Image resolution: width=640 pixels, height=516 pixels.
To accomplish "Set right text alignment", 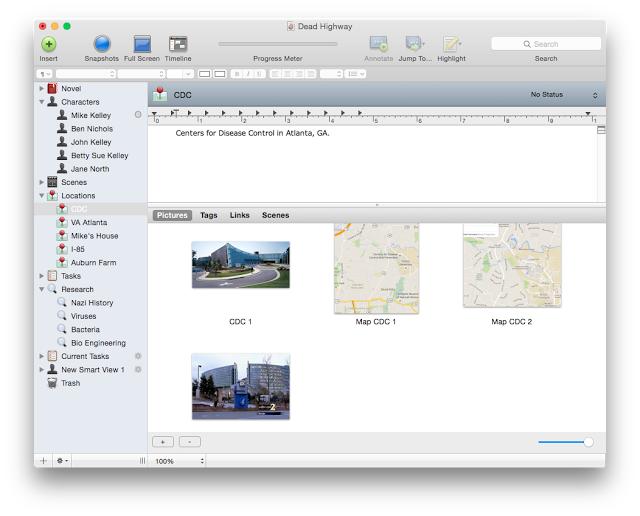I will click(299, 74).
